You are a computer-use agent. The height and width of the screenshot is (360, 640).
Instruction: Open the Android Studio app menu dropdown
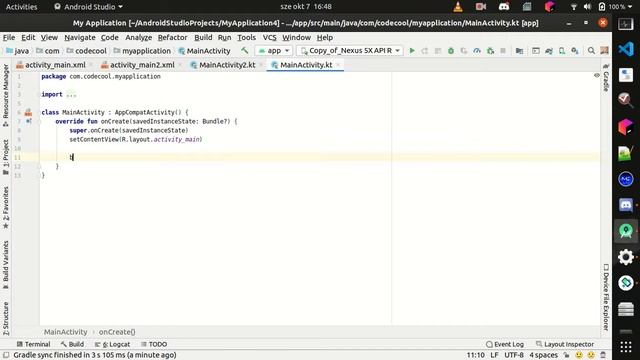(x=88, y=7)
